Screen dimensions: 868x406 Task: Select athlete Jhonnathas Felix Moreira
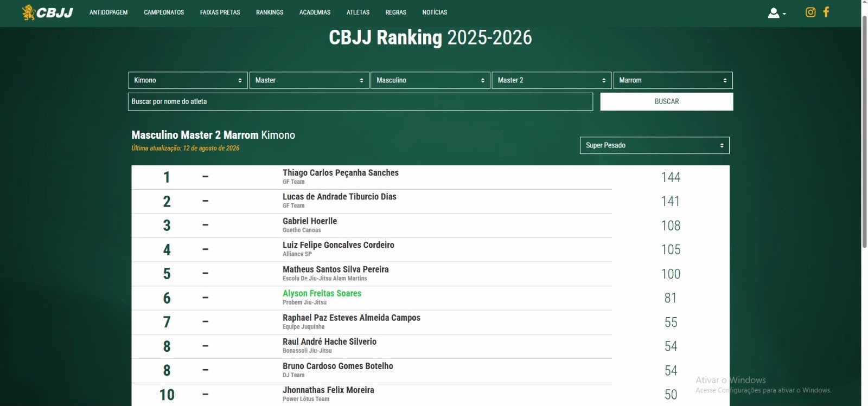[328, 390]
